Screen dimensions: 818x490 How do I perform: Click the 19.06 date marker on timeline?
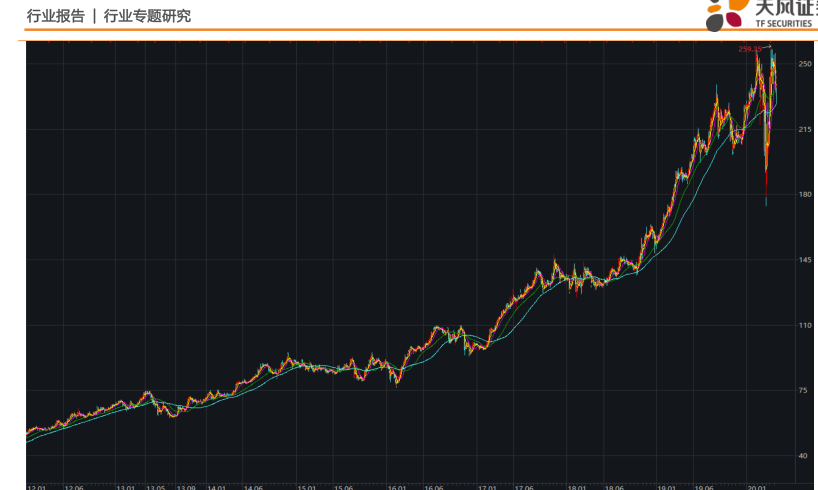pos(703,487)
